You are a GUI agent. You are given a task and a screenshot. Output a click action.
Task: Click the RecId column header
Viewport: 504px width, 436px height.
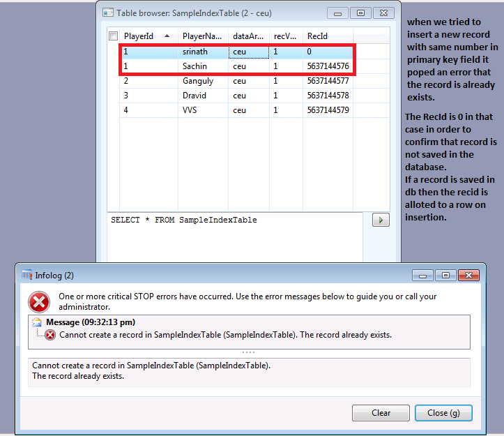point(328,36)
